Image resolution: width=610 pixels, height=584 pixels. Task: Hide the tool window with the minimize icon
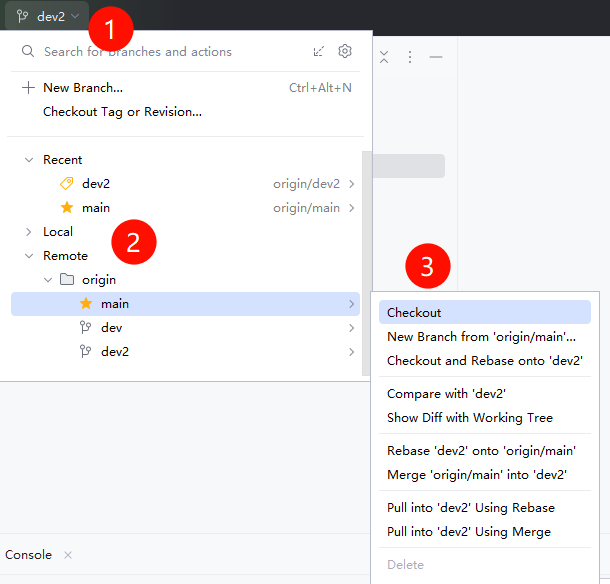pyautogui.click(x=436, y=57)
